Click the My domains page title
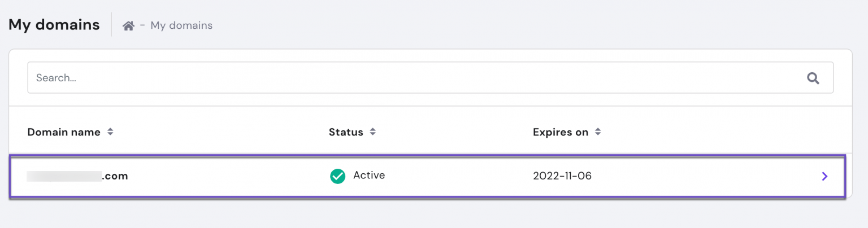This screenshot has height=228, width=868. [54, 25]
